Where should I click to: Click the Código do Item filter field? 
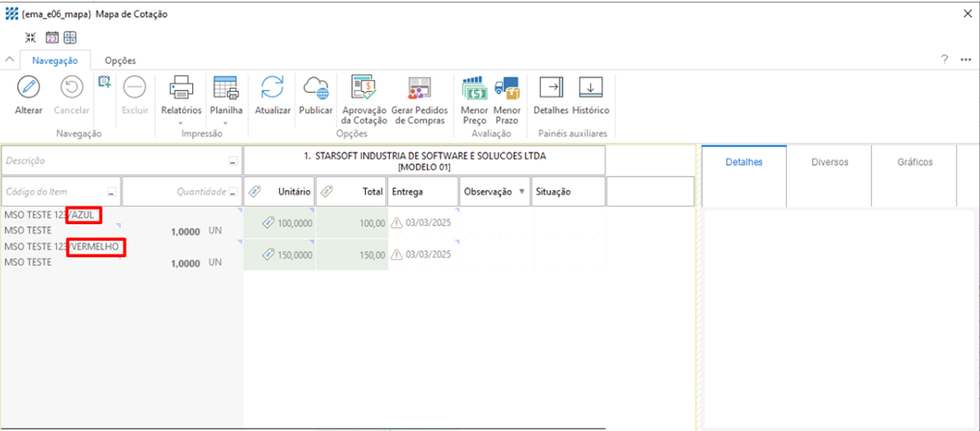click(x=61, y=191)
